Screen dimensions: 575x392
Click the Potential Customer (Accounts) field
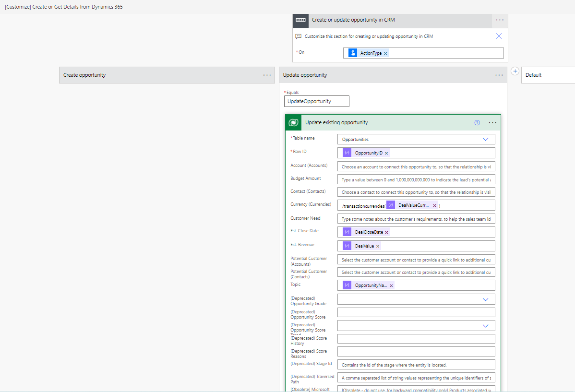416,260
